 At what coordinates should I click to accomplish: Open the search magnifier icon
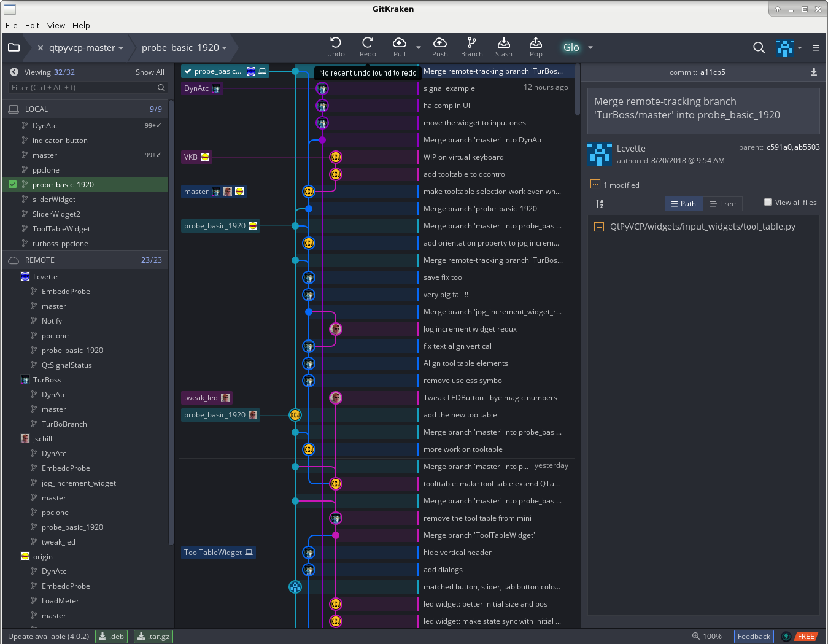point(759,48)
